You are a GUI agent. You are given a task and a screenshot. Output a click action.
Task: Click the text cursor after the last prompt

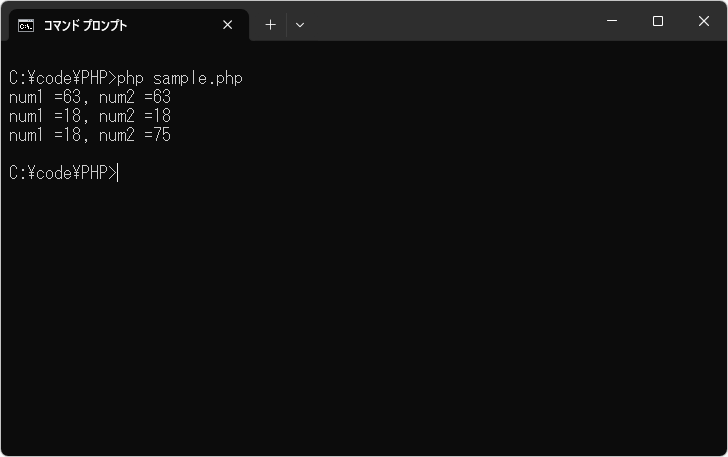[x=118, y=173]
